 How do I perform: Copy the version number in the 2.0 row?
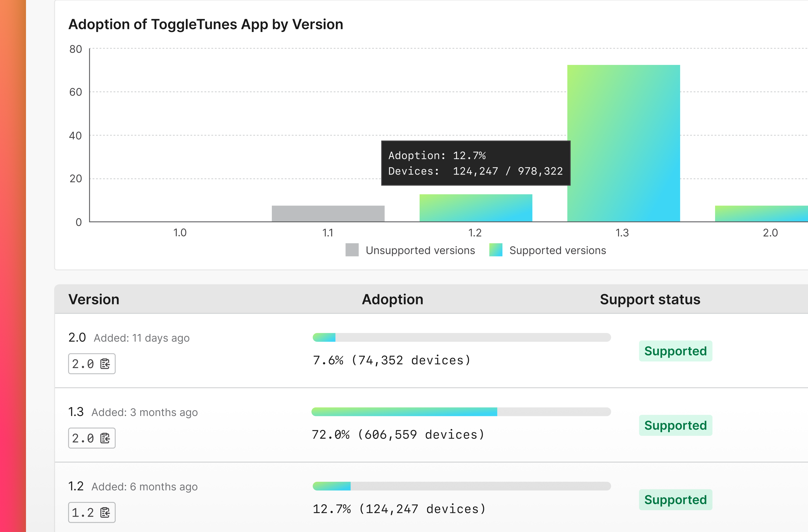(x=92, y=363)
